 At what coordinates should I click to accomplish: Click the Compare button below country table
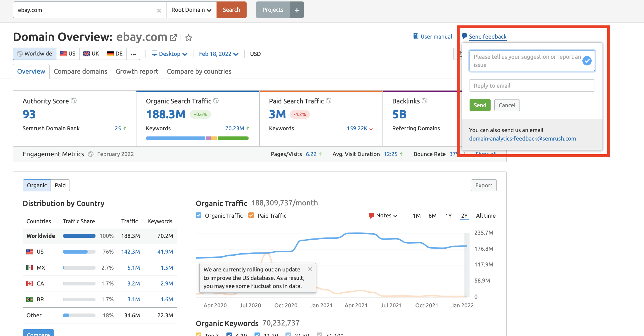click(x=38, y=333)
